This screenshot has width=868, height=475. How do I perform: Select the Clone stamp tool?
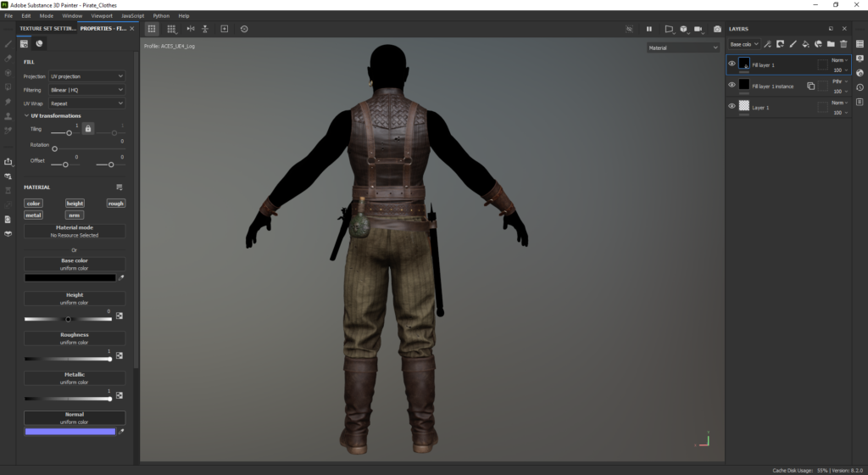[x=8, y=116]
